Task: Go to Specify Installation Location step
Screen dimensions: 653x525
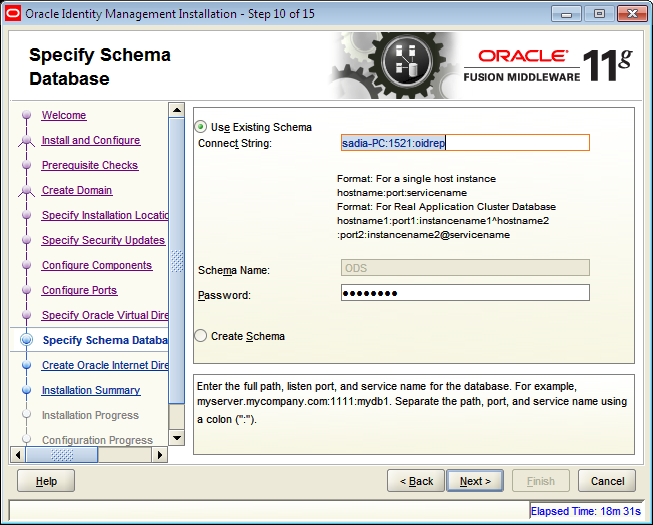Action: pyautogui.click(x=105, y=215)
